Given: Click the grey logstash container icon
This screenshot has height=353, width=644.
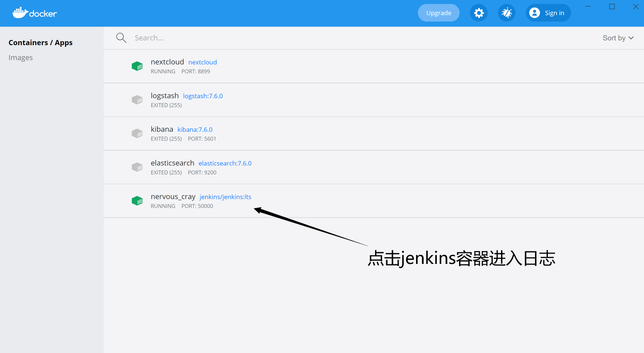Looking at the screenshot, I should click(x=137, y=100).
